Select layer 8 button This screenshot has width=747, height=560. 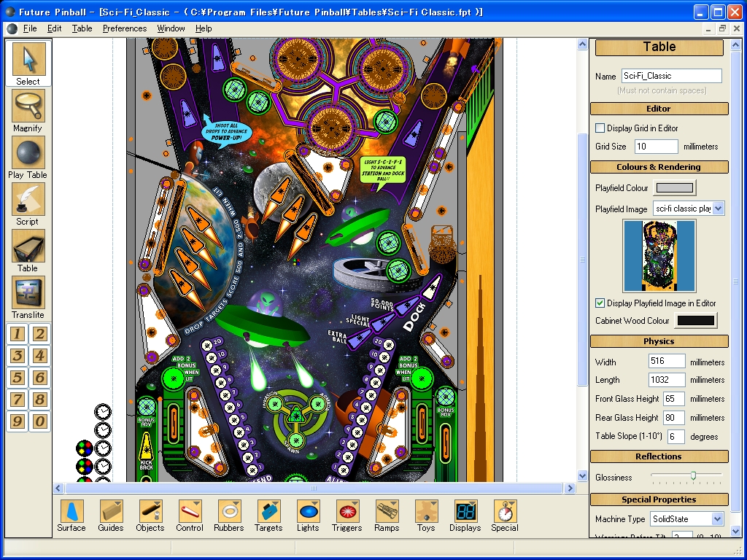coord(39,400)
